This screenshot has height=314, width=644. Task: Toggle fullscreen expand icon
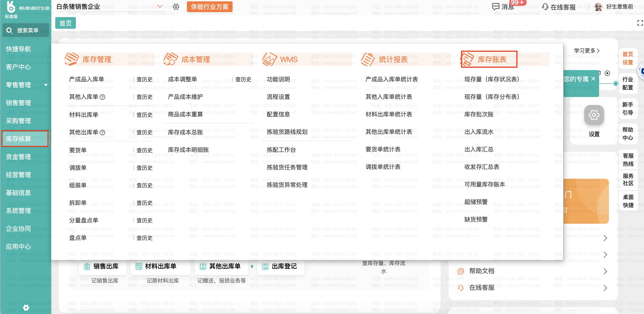pyautogui.click(x=640, y=23)
